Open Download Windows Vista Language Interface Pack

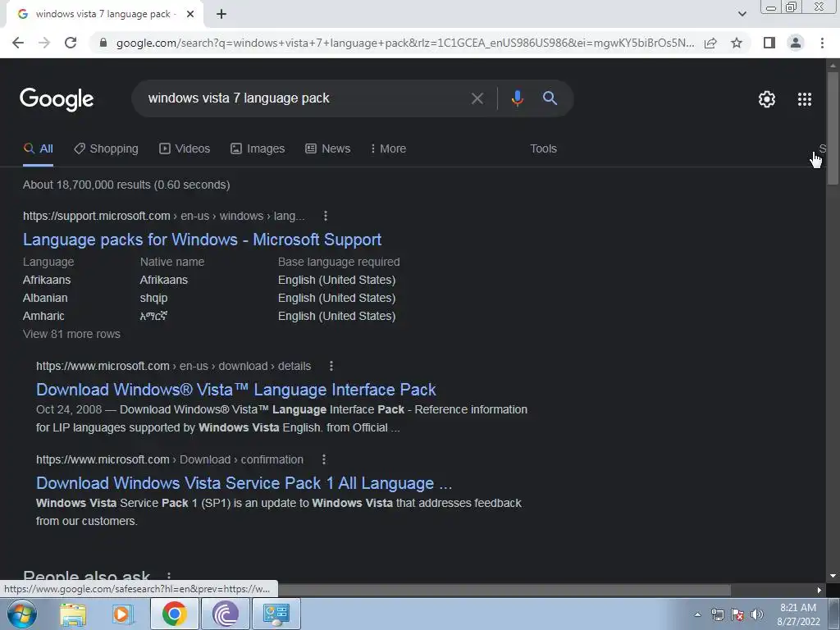click(x=235, y=390)
